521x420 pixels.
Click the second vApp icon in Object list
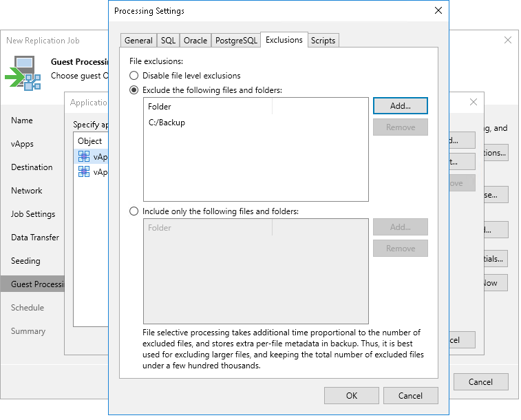click(84, 171)
